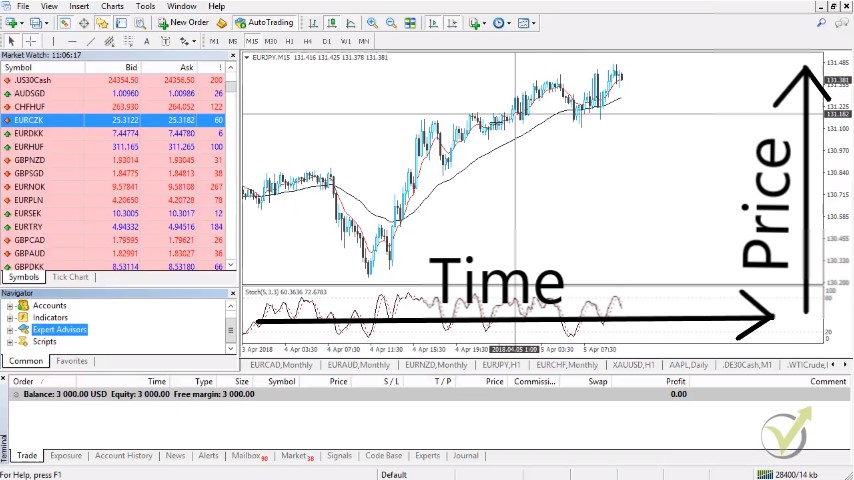Select the Text 'A' tool

[x=147, y=41]
